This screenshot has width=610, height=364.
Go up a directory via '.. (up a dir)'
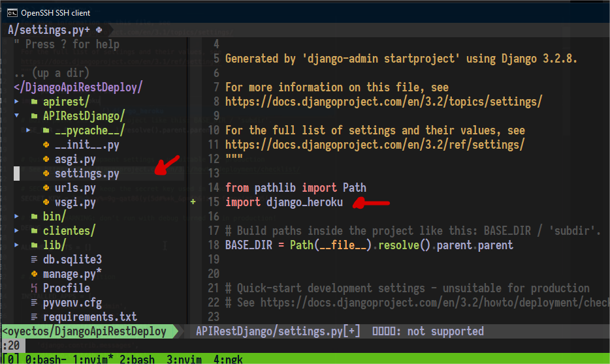point(50,73)
